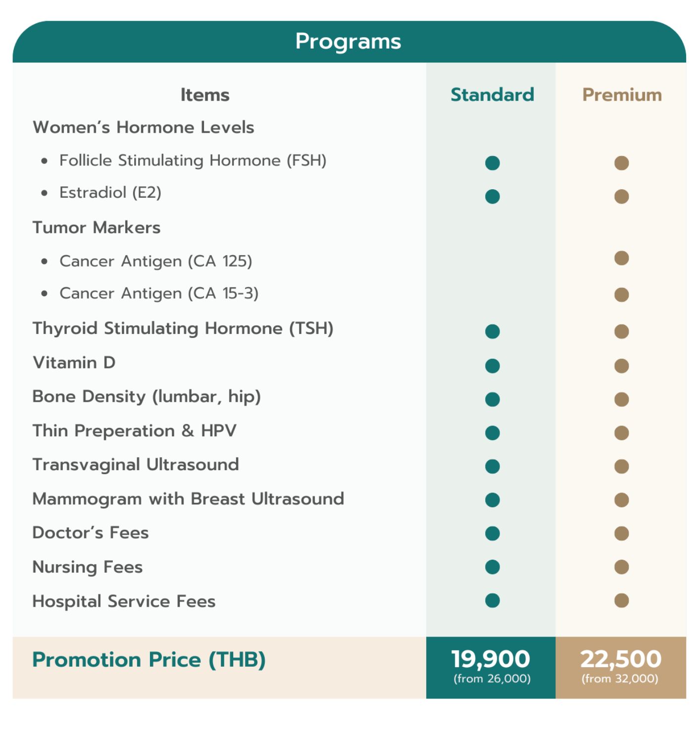Click the 22,500 Premium price box
This screenshot has height=743, width=700.
(621, 667)
